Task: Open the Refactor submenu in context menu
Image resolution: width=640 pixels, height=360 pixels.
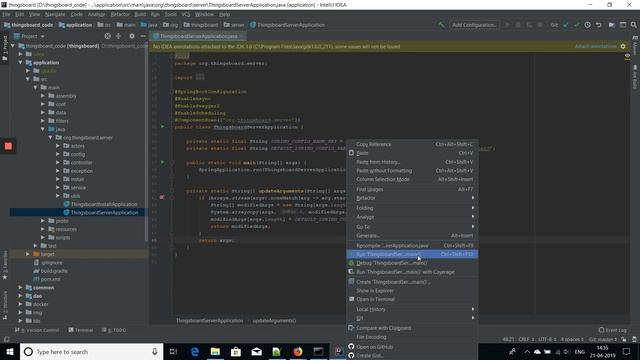Action: point(412,198)
